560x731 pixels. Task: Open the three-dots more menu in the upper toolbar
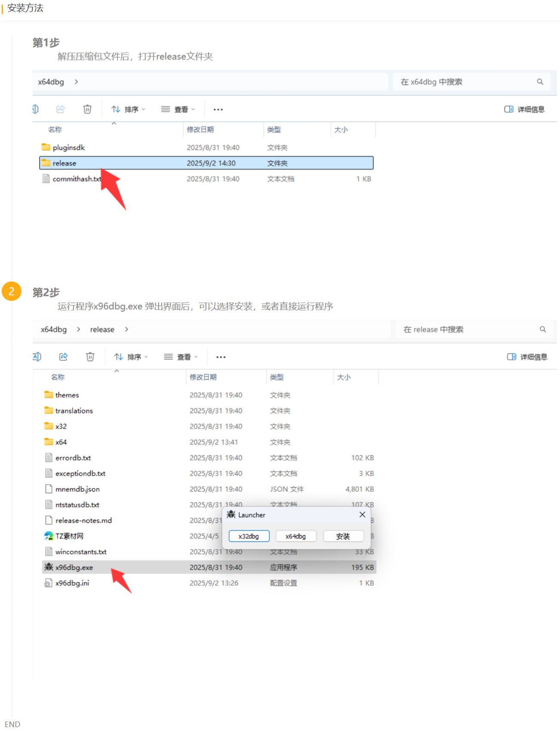(x=218, y=109)
